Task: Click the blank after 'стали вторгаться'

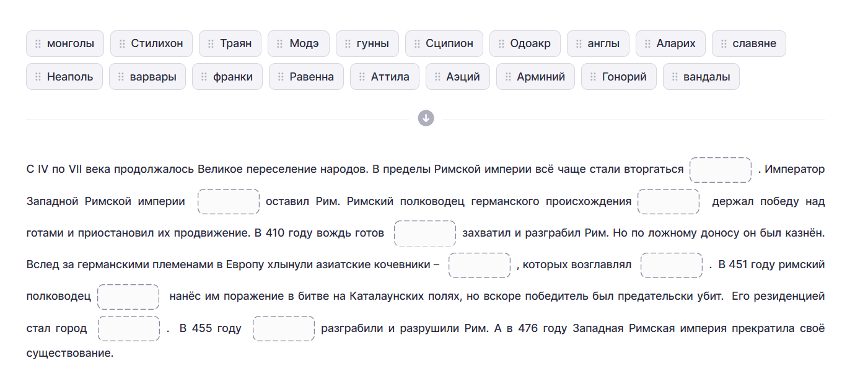Action: coord(721,170)
